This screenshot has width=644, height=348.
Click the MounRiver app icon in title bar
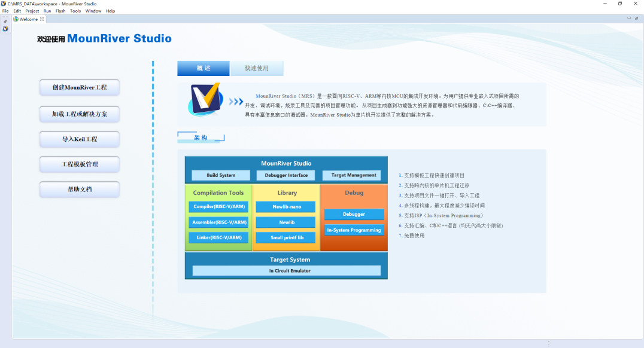point(3,4)
